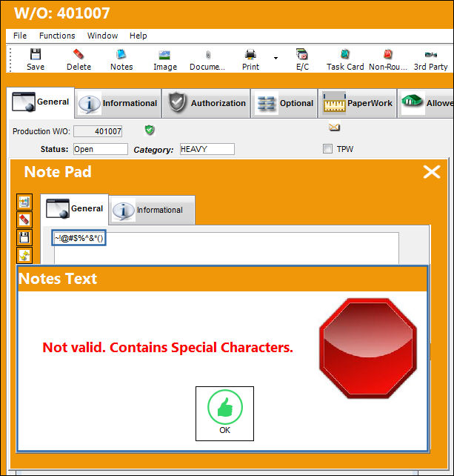454x476 pixels.
Task: Switch to the PaperWork tab
Action: coord(358,104)
